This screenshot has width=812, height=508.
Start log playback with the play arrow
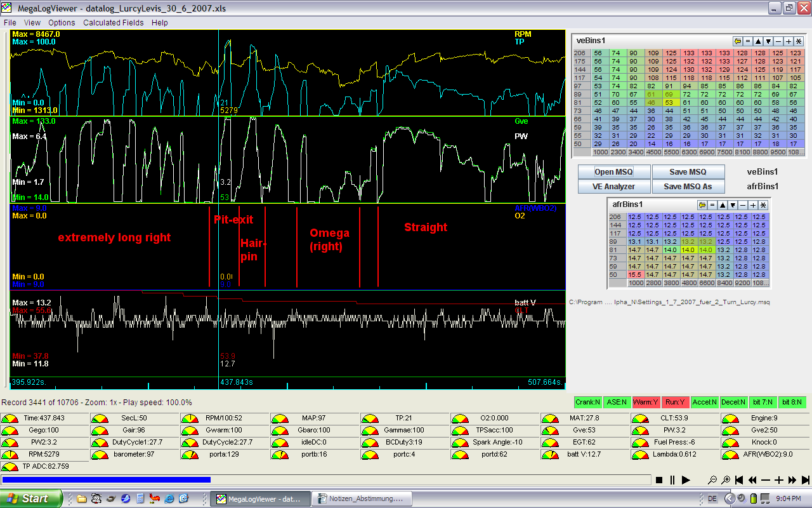(686, 480)
